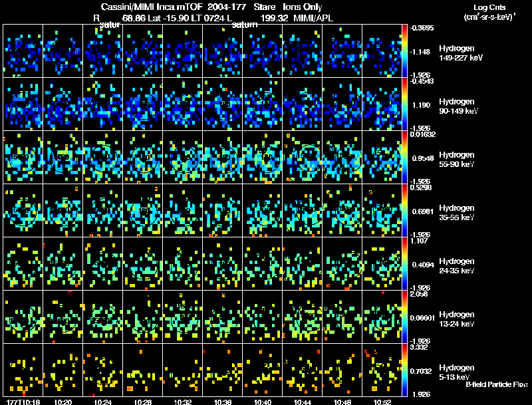Open the 90-149 keV image panel at 10:28

143,104
